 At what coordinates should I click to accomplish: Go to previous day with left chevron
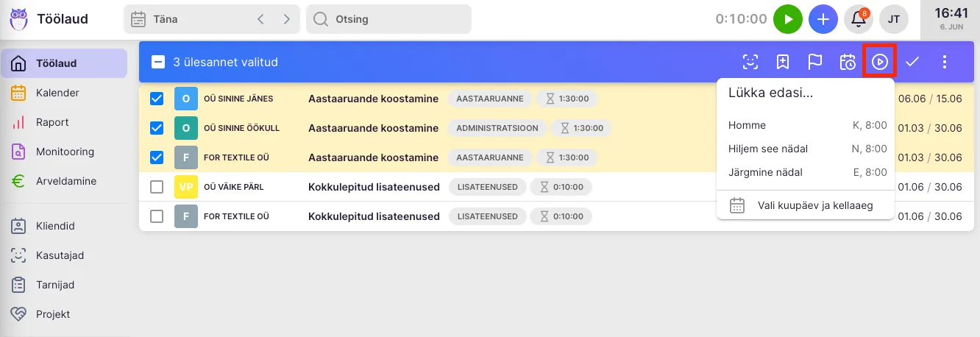pos(260,20)
